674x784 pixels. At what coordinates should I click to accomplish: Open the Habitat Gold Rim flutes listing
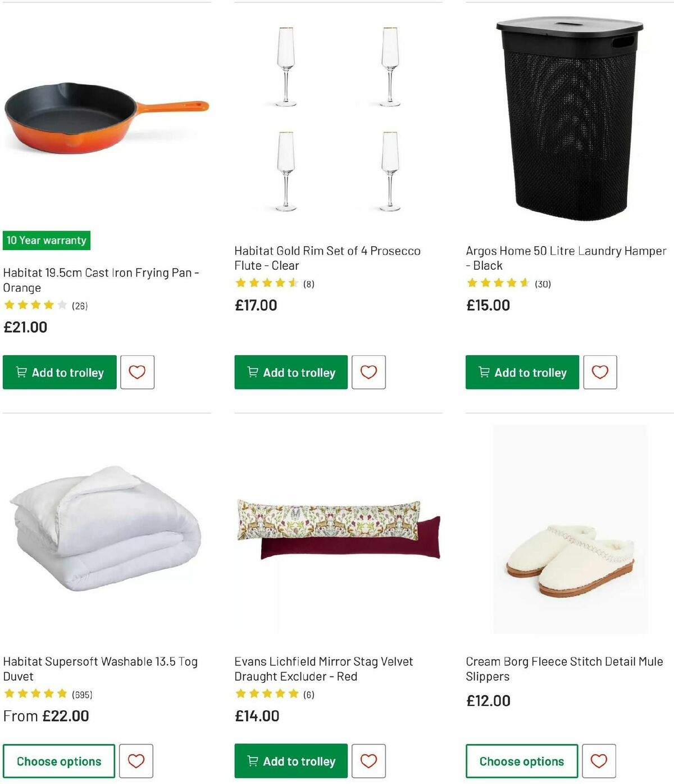pyautogui.click(x=327, y=258)
